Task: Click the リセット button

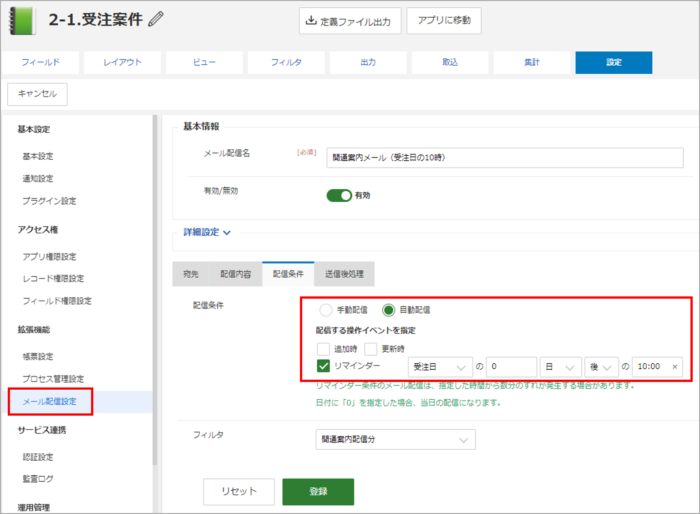Action: tap(239, 492)
